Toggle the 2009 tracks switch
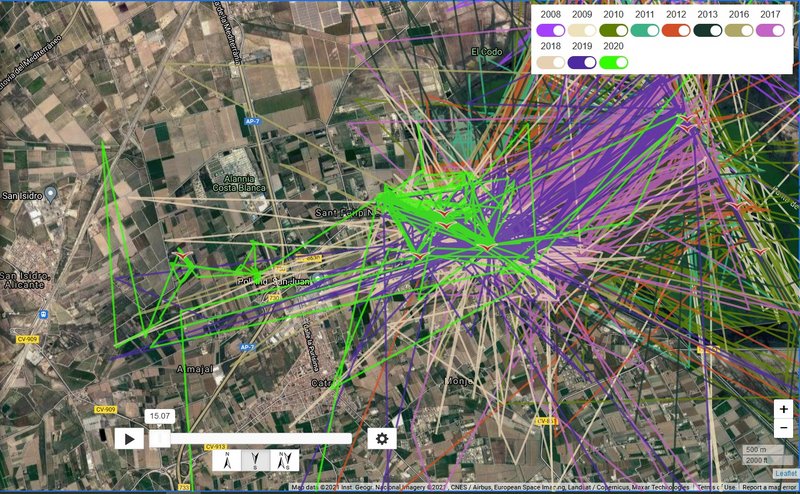The height and width of the screenshot is (494, 800). coord(582,31)
